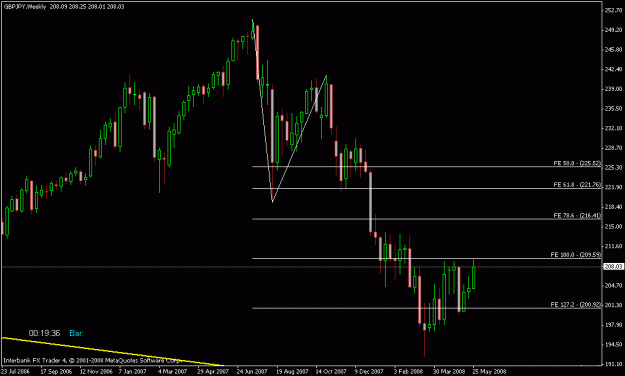Click the 30 Mar 2008 date label
Image resolution: width=625 pixels, height=376 pixels.
coord(449,371)
